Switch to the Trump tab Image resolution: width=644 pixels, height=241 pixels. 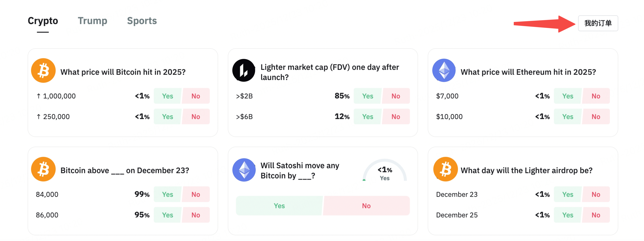click(x=92, y=21)
